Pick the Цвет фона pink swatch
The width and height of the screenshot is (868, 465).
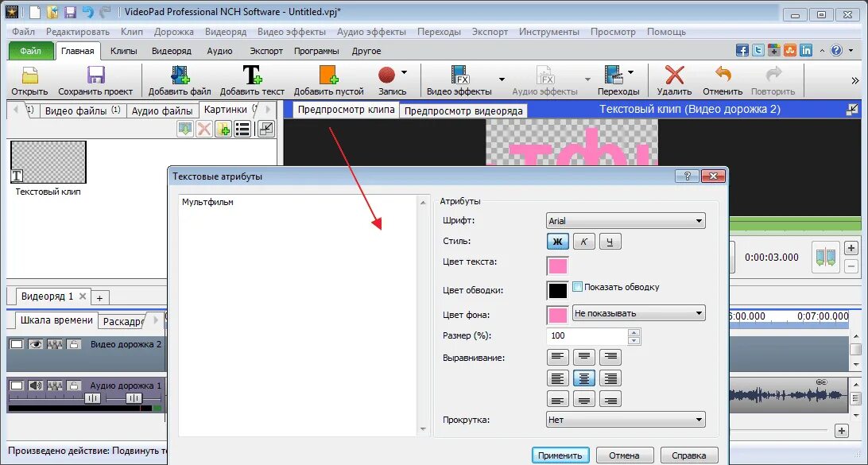pyautogui.click(x=557, y=315)
